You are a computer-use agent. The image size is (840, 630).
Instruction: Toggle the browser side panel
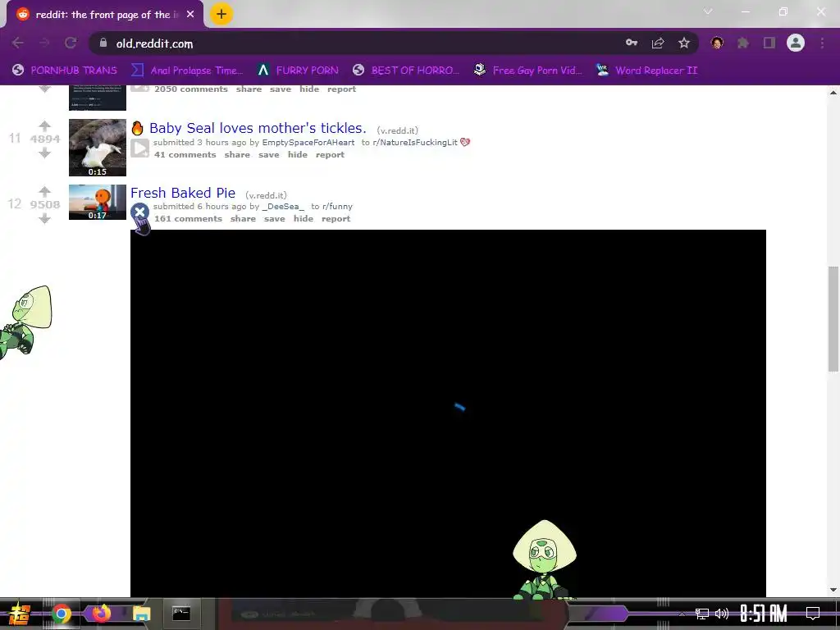coord(769,43)
